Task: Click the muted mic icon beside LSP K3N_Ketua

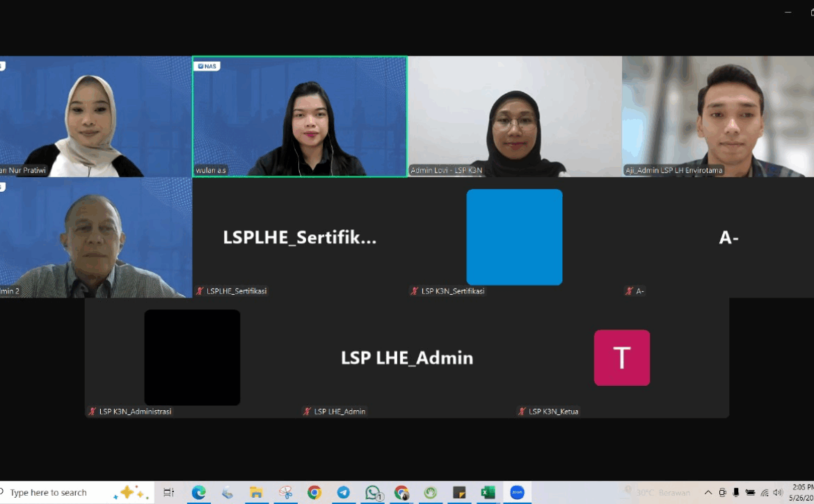Action: point(522,412)
